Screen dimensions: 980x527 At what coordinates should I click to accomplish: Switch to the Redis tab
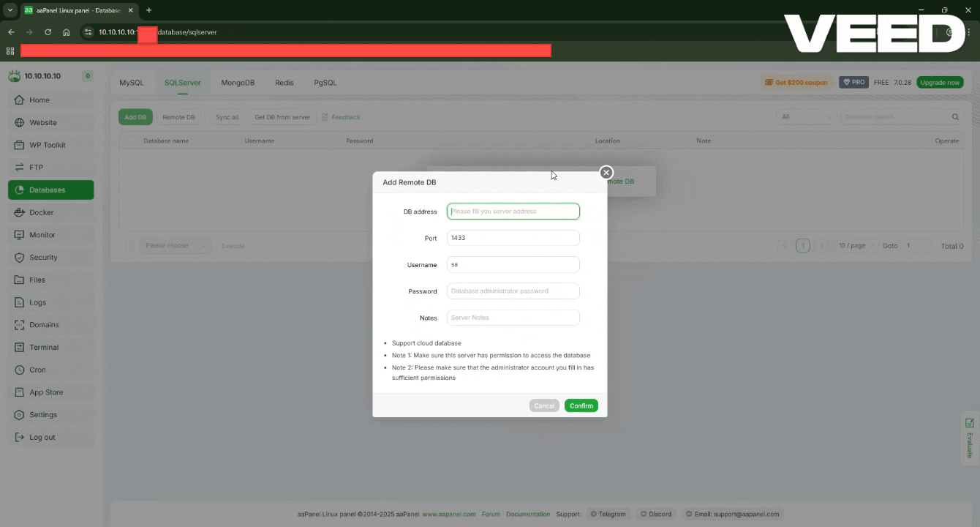pyautogui.click(x=284, y=83)
